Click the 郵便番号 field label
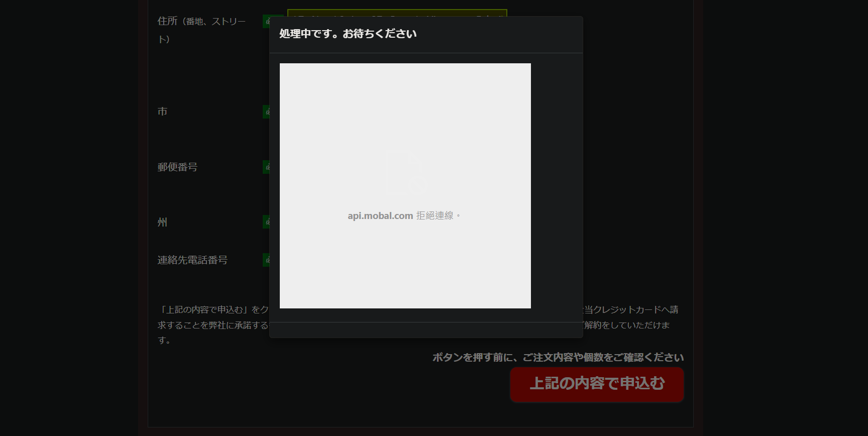 point(177,167)
